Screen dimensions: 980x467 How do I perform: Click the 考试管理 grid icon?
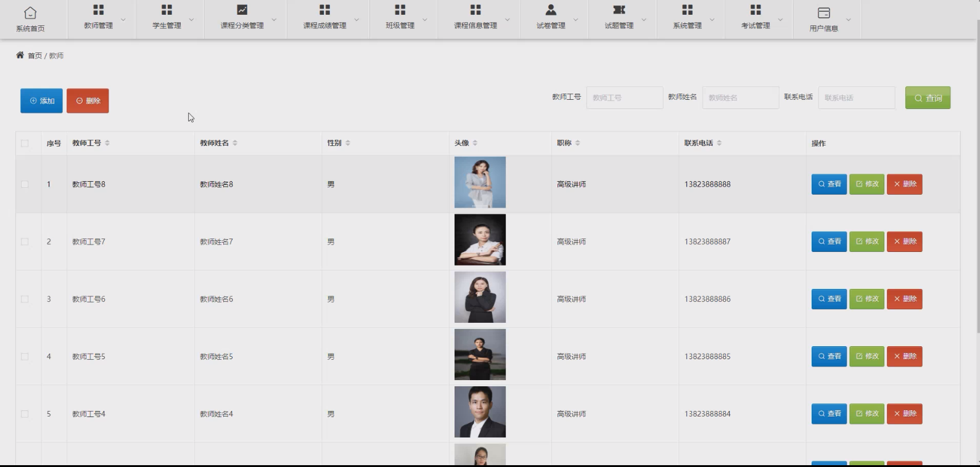coord(756,10)
